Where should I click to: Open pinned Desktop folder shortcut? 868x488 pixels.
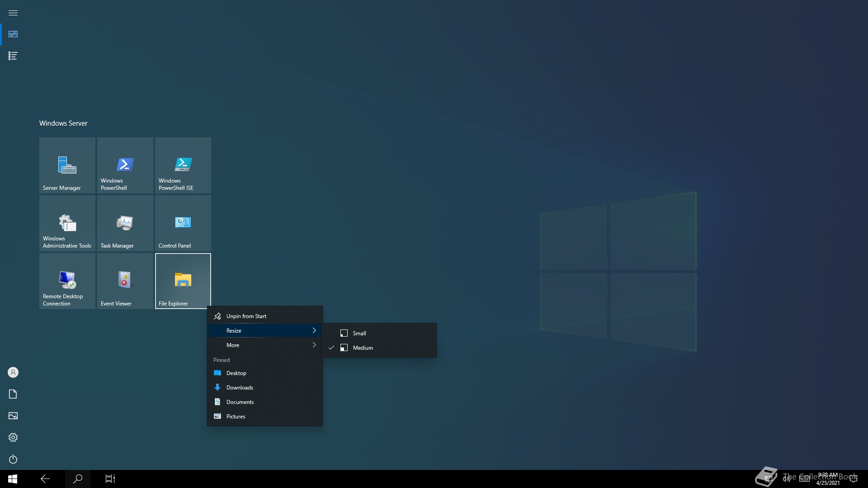[x=236, y=372]
